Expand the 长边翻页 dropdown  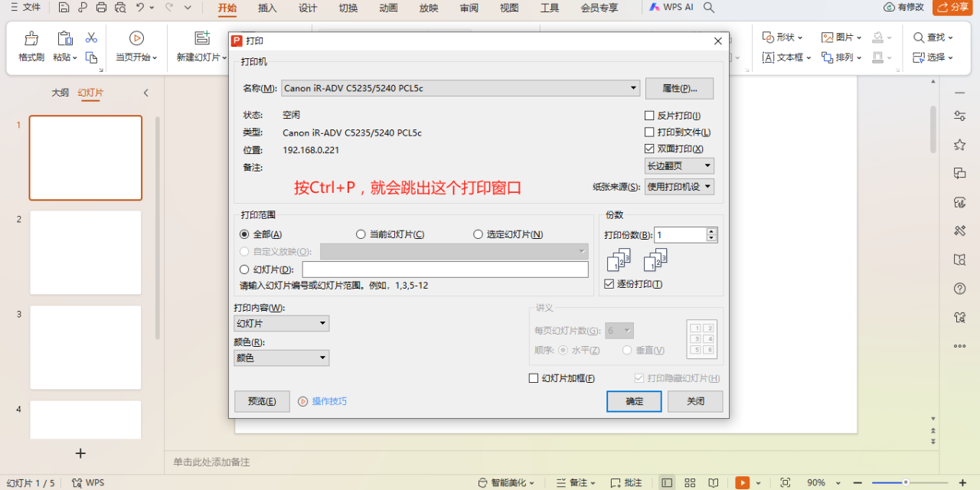click(678, 165)
